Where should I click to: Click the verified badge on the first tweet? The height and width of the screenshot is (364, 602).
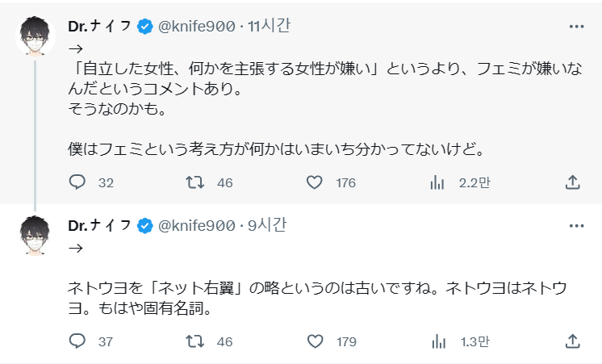(x=144, y=27)
